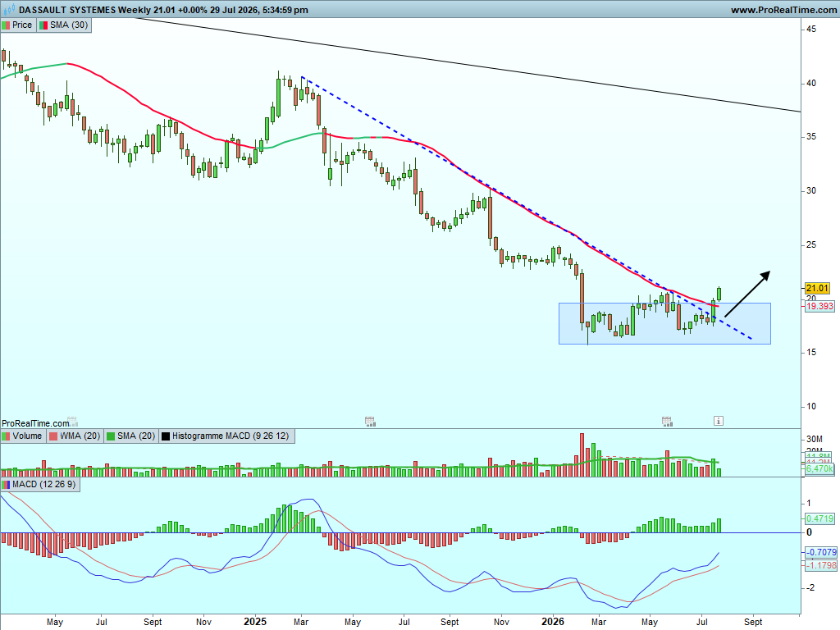Screen dimensions: 840x630
Task: Click the information 'i' icon near July 2026
Action: pyautogui.click(x=719, y=421)
